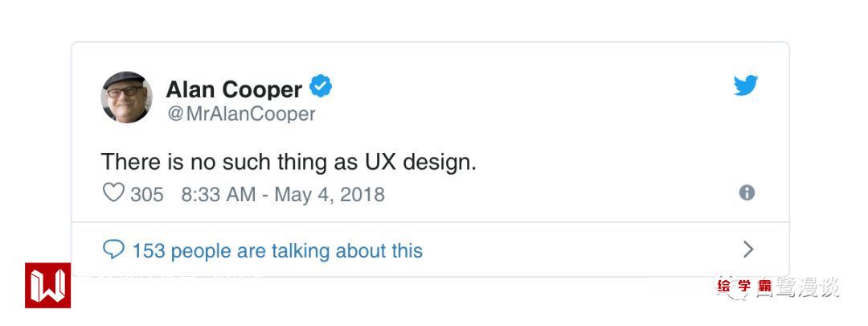868x326 pixels.
Task: Open "153 people are talking about this"
Action: pyautogui.click(x=277, y=251)
